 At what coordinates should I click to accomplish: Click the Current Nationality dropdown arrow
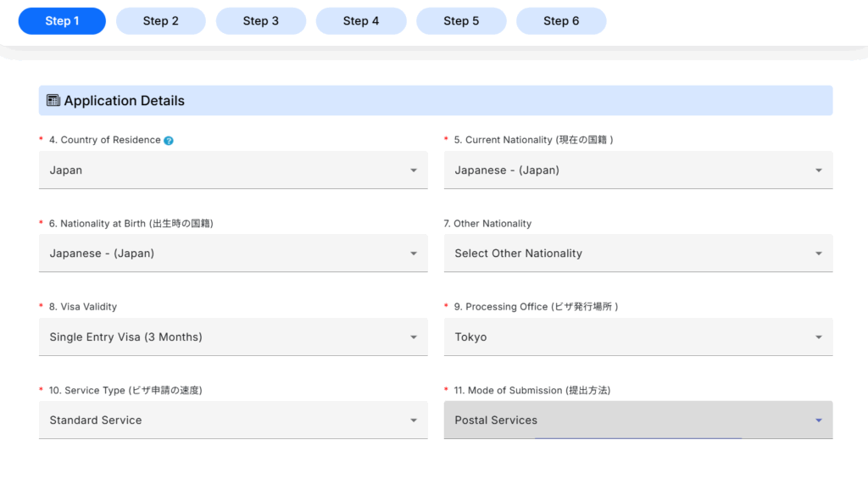pos(818,170)
